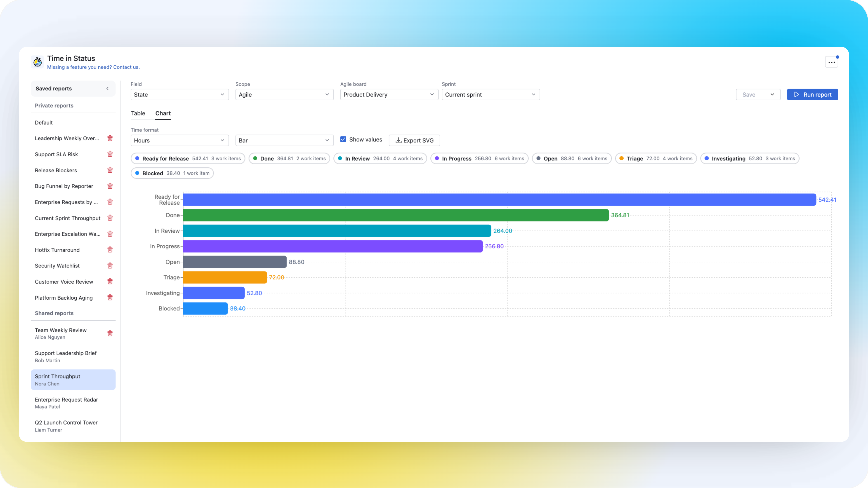Open the Field dropdown set to State
The image size is (868, 488).
[179, 95]
